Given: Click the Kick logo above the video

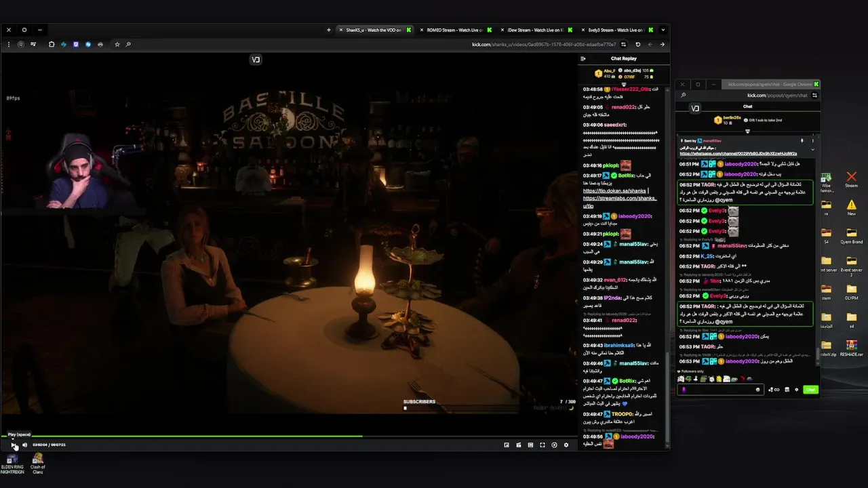Looking at the screenshot, I should (256, 60).
